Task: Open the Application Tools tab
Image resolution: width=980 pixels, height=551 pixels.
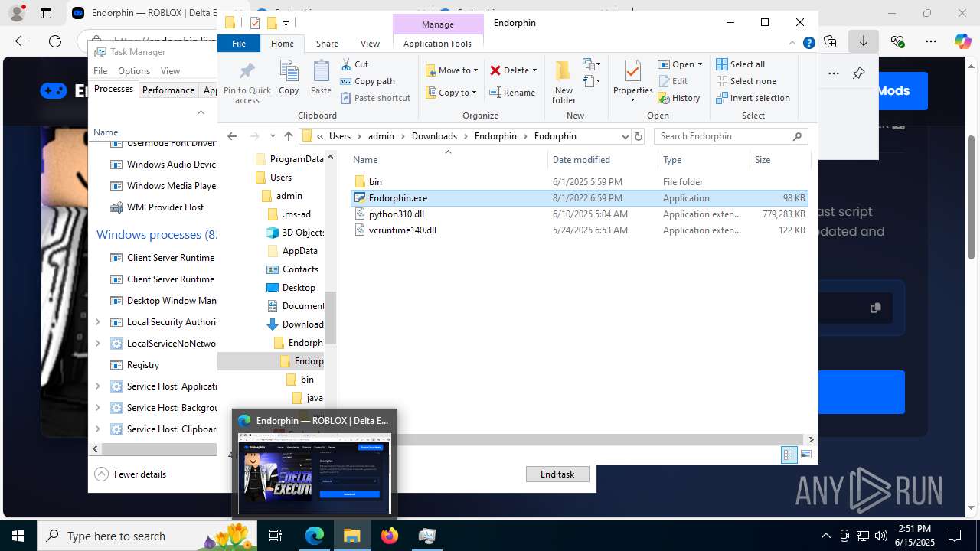Action: click(x=437, y=44)
